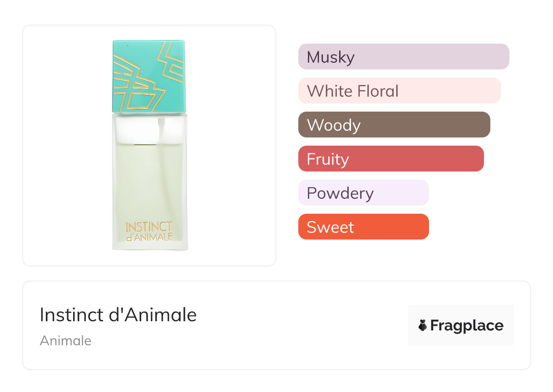This screenshot has height=392, width=553.
Task: Select the orange Sweet accord bar
Action: pyautogui.click(x=363, y=227)
